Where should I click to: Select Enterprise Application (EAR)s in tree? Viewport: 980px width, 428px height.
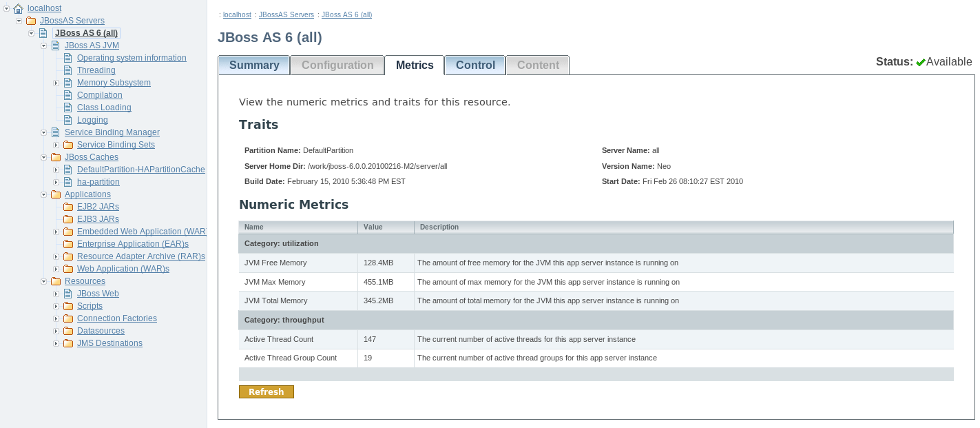coord(132,244)
